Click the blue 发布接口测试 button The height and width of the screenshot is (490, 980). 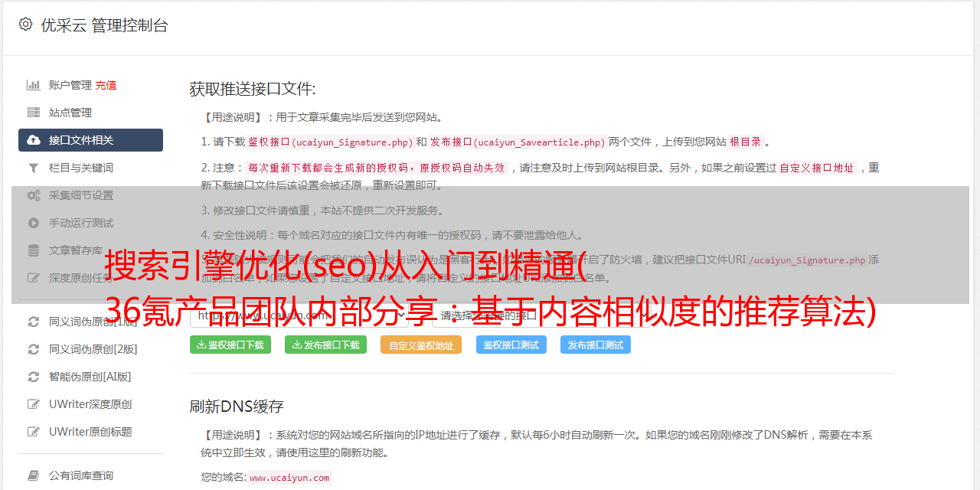[x=596, y=345]
